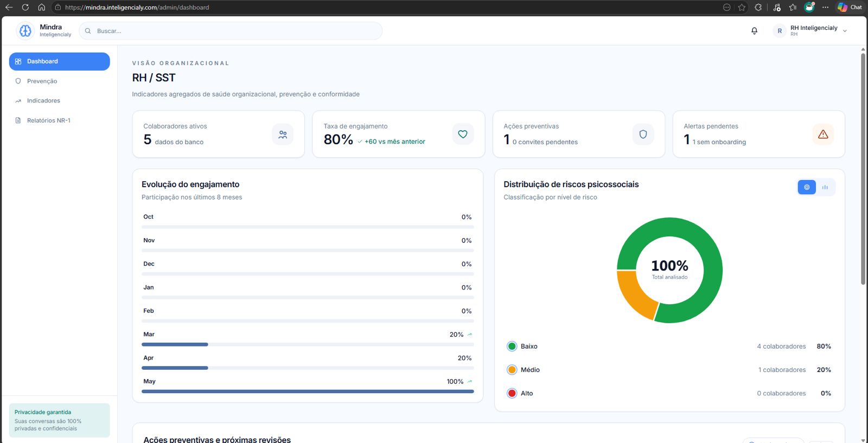Viewport: 868px width, 443px height.
Task: View site information lock icon
Action: [58, 7]
